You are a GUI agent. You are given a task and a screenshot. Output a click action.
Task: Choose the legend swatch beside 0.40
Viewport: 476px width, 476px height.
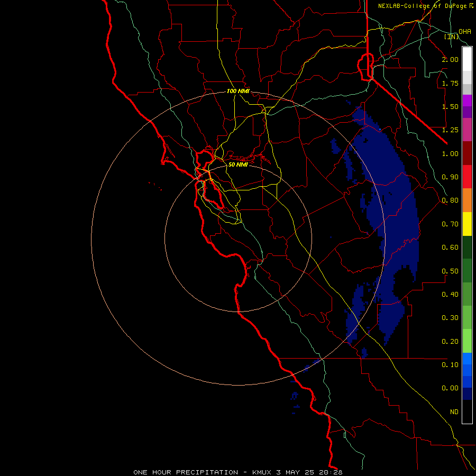pyautogui.click(x=467, y=294)
